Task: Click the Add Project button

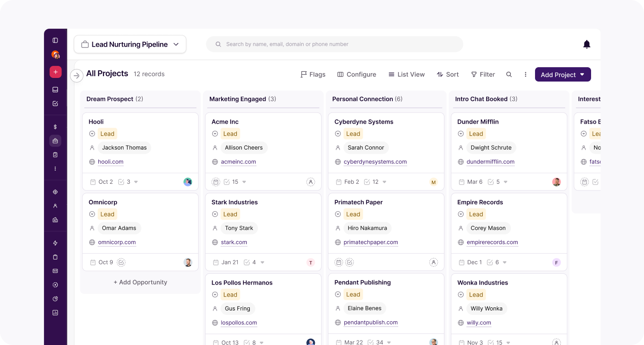Action: click(563, 74)
